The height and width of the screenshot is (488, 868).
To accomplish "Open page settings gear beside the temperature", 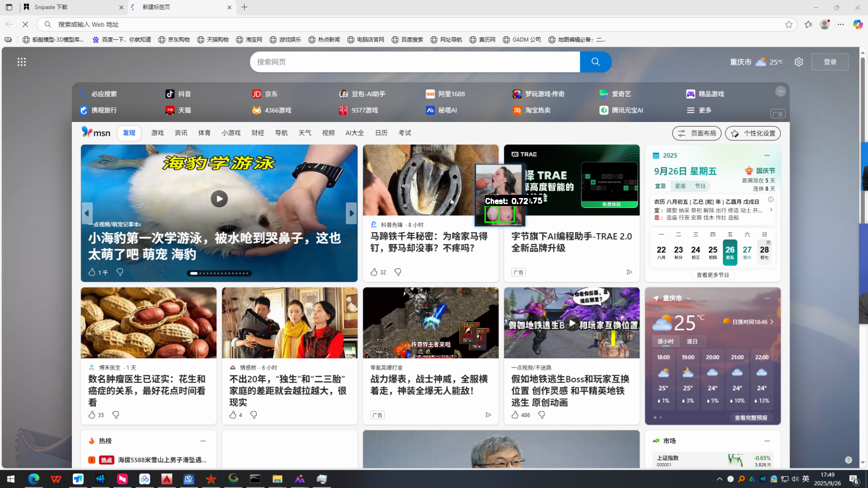I will coord(799,62).
